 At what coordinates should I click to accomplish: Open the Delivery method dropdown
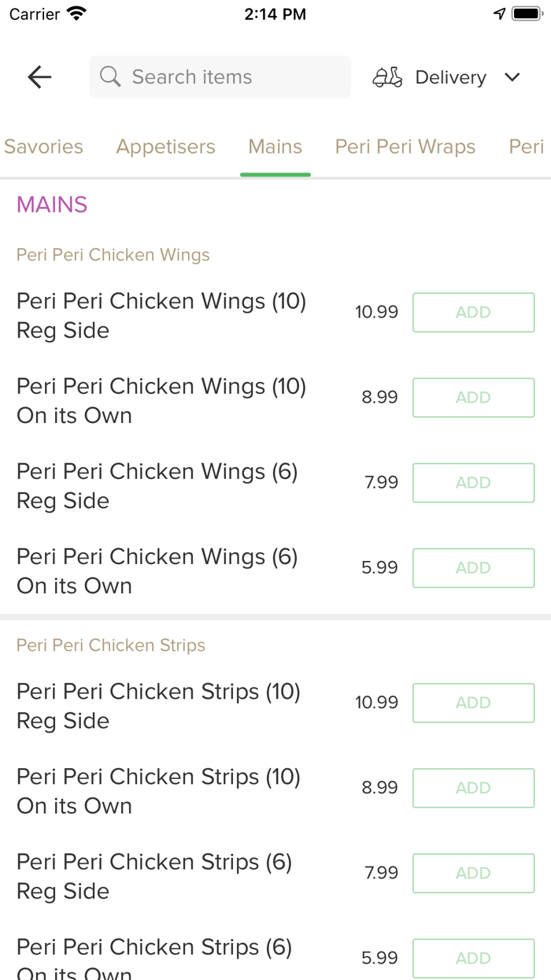(x=450, y=76)
